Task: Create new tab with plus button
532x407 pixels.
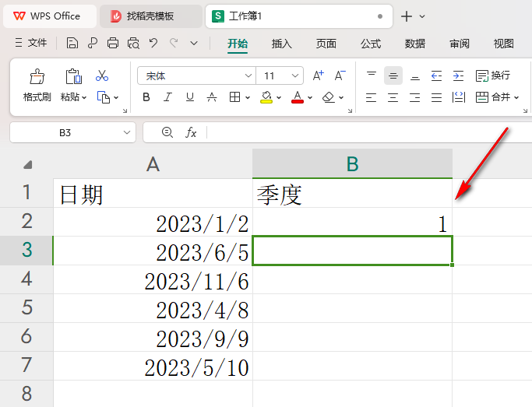Action: (x=407, y=16)
